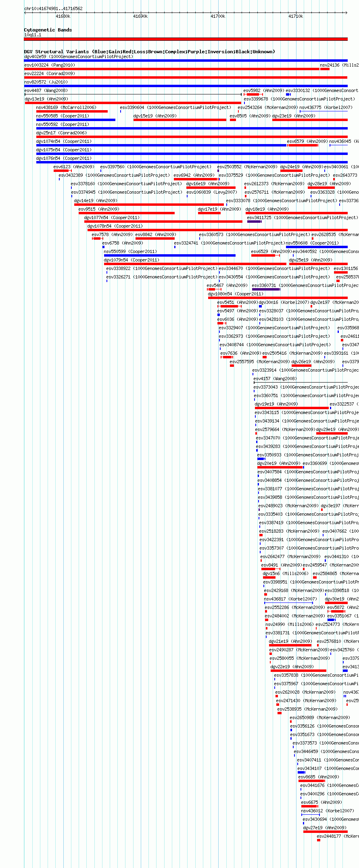Image resolution: width=359 pixels, height=868 pixels.
Task: Open dgv15n6 (Mills2006) variant label
Action: pos(286,573)
